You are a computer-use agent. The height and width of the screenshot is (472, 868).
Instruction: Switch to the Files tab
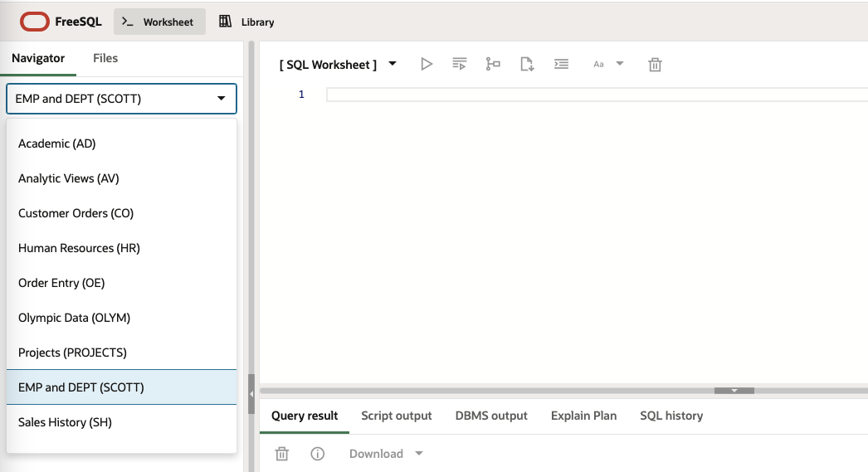(105, 58)
